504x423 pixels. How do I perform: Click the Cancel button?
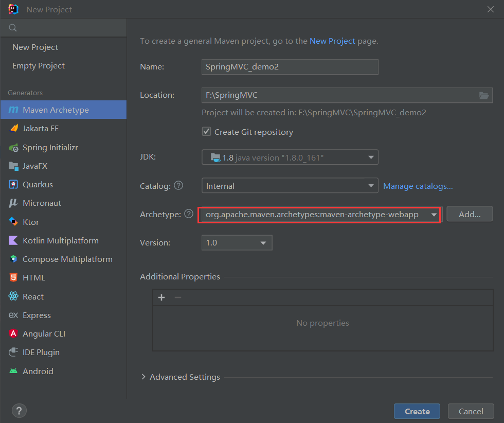[x=471, y=411]
